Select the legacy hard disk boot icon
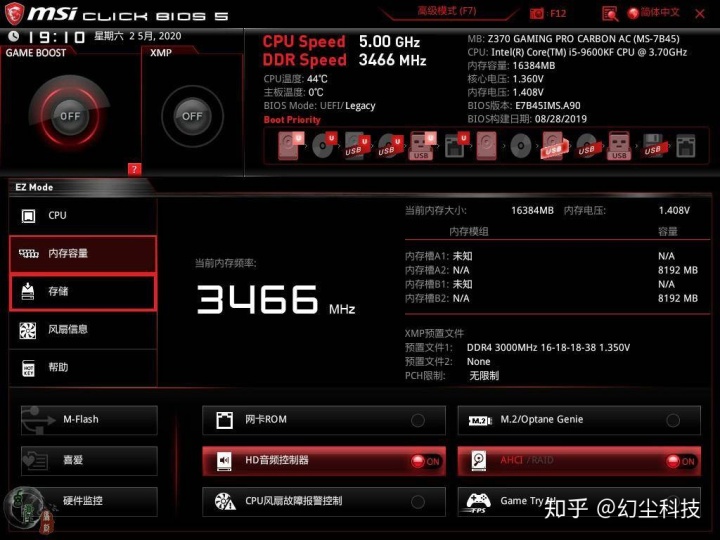Screen dimensions: 720x540 486,146
